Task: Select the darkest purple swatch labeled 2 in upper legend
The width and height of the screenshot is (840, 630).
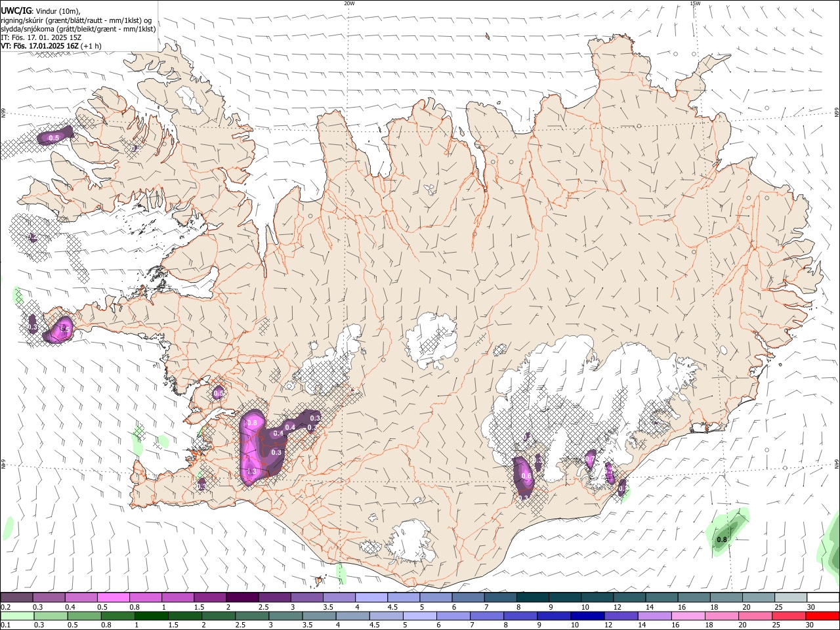Action: [242, 598]
